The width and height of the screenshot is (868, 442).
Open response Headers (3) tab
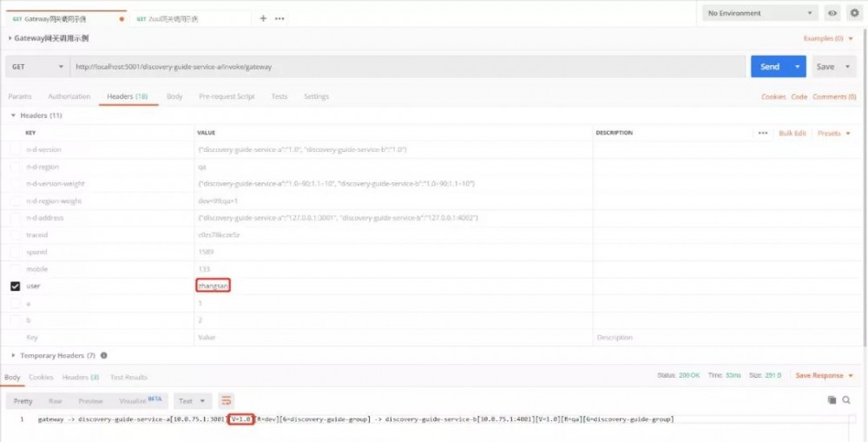pos(81,377)
